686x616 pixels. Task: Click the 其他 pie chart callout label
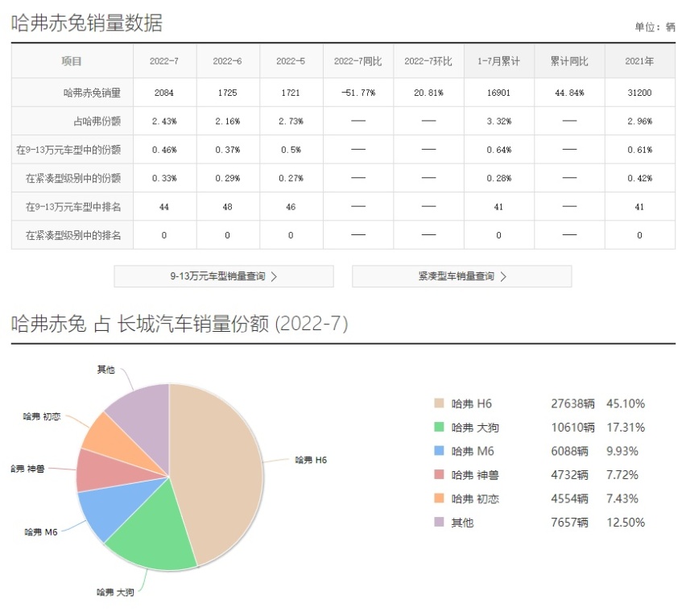tap(105, 370)
